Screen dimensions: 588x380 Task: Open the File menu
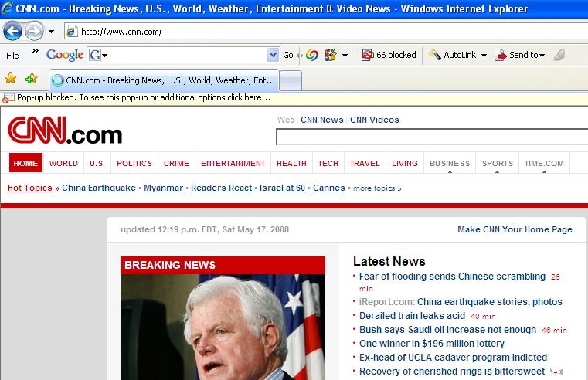coord(12,55)
